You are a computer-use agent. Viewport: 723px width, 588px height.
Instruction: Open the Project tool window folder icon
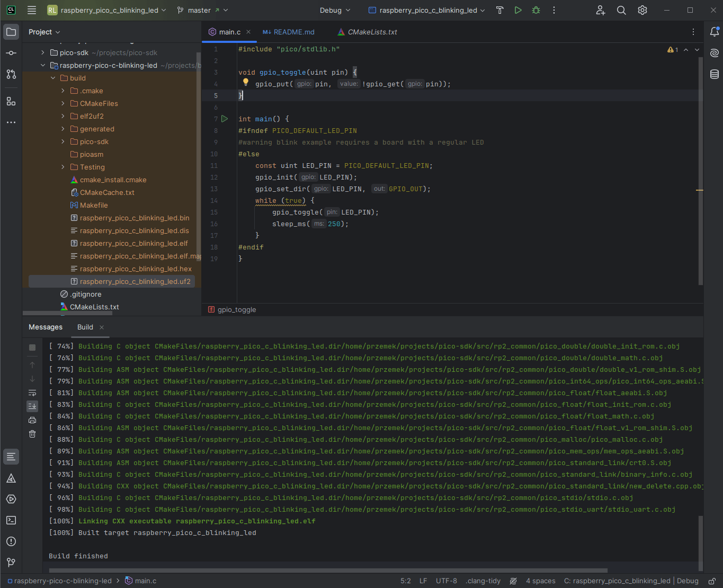(11, 32)
